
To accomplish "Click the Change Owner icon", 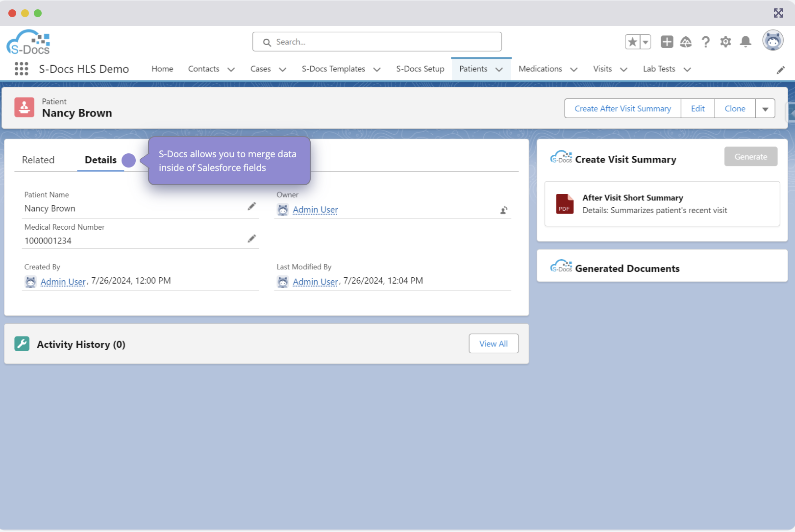I will [x=503, y=210].
